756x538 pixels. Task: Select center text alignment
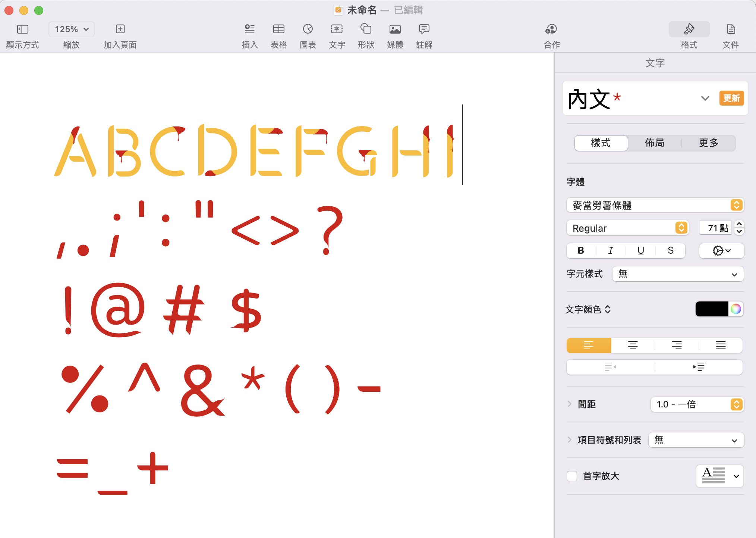(x=633, y=345)
